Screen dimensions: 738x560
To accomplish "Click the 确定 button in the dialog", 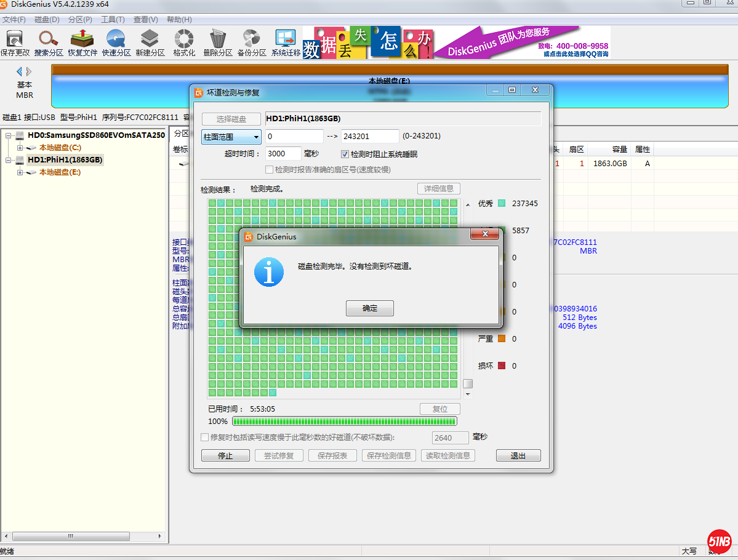I will (369, 308).
